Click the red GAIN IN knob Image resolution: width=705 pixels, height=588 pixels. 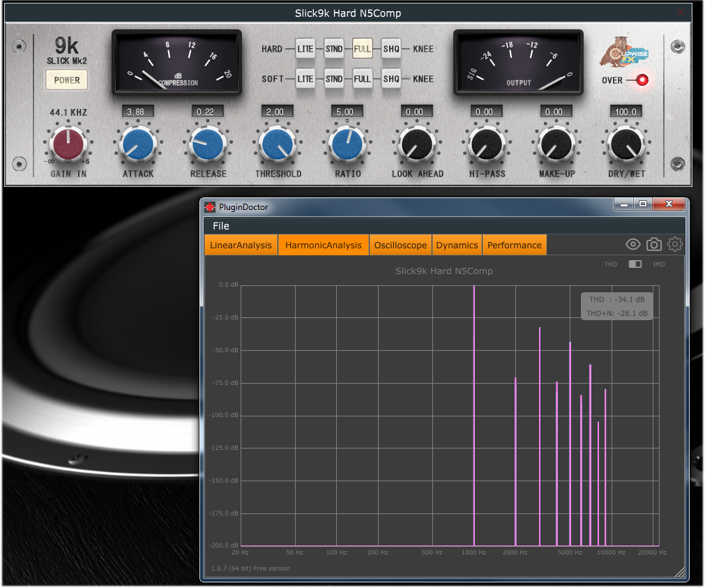tap(68, 144)
